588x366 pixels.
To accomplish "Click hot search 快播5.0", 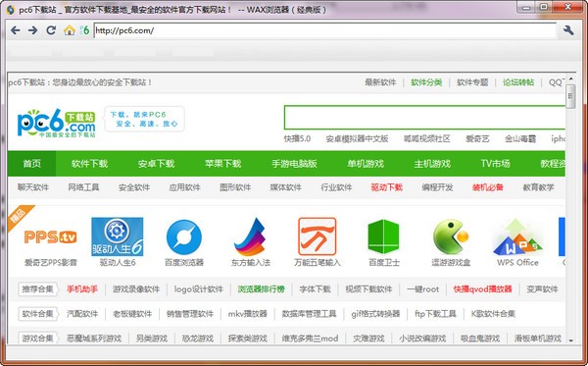I will [297, 139].
